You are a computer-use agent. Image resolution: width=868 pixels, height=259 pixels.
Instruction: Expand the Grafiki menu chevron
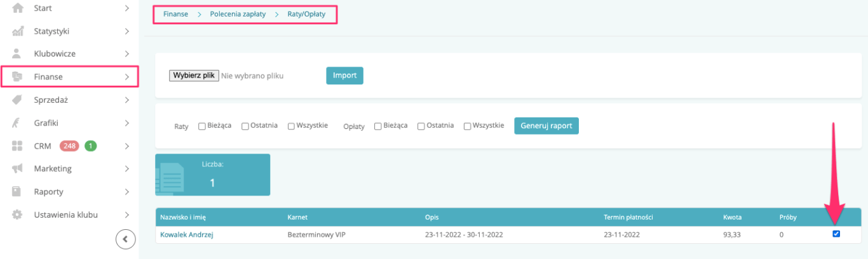click(x=127, y=123)
